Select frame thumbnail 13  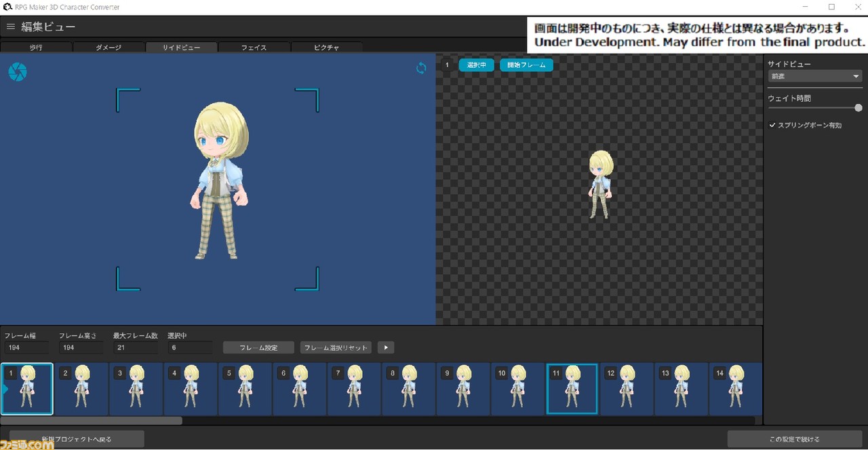coord(681,389)
